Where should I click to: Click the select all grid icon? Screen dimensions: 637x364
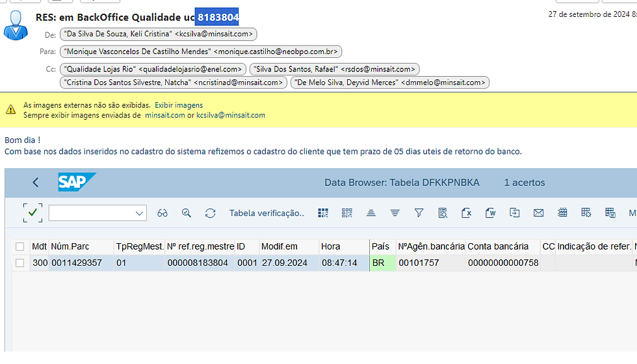coord(323,213)
